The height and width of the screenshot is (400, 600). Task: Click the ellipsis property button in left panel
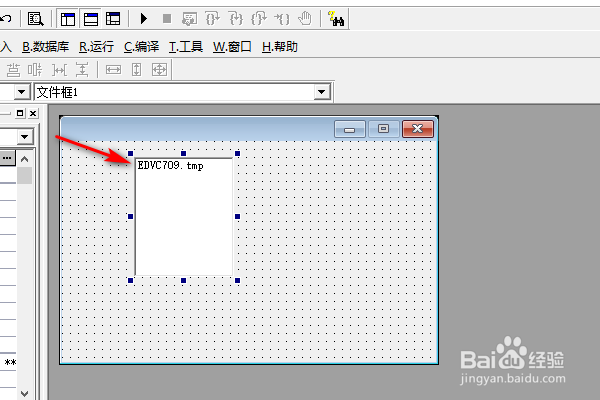click(7, 158)
